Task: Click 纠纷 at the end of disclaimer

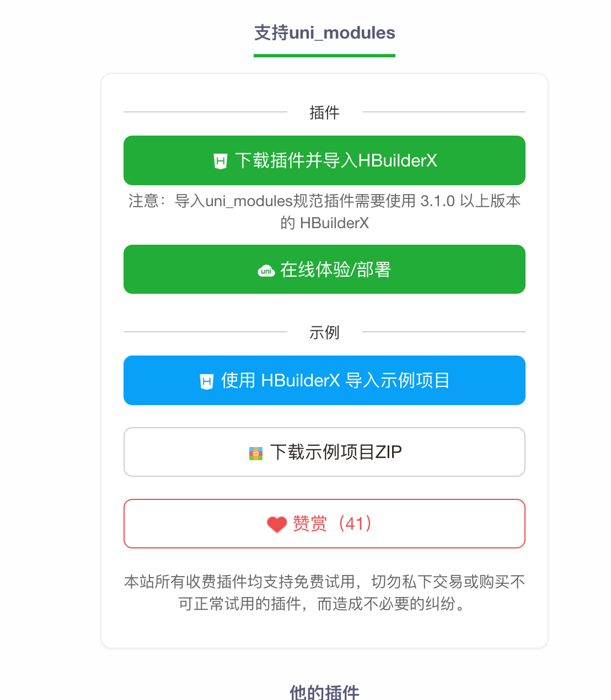Action: [x=440, y=604]
